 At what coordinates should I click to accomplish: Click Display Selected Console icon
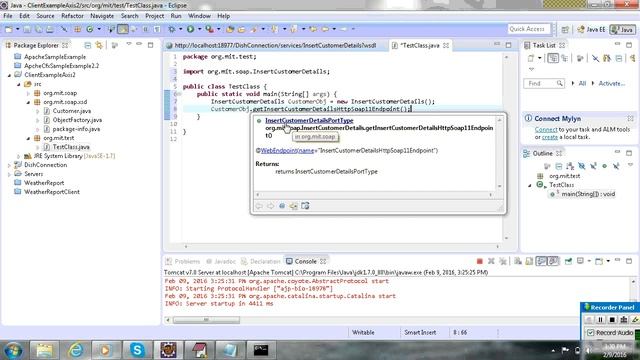click(x=580, y=261)
